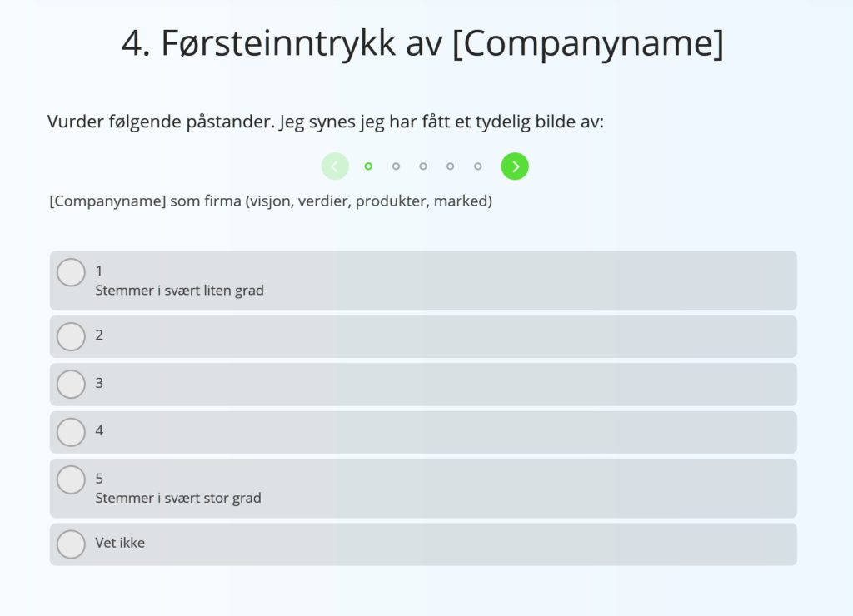Select the 'Vet ikke' radio button
This screenshot has width=853, height=616.
(71, 544)
